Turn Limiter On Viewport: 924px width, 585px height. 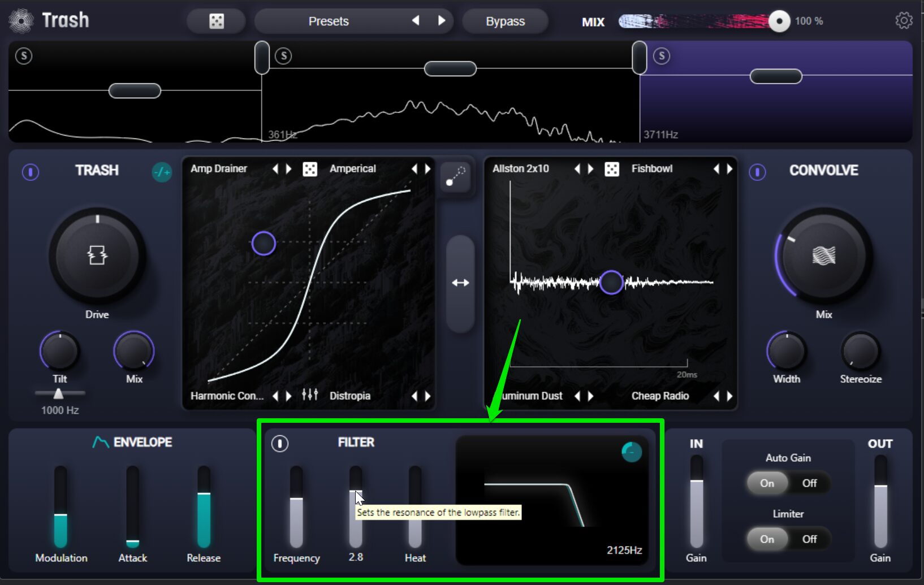click(x=767, y=539)
